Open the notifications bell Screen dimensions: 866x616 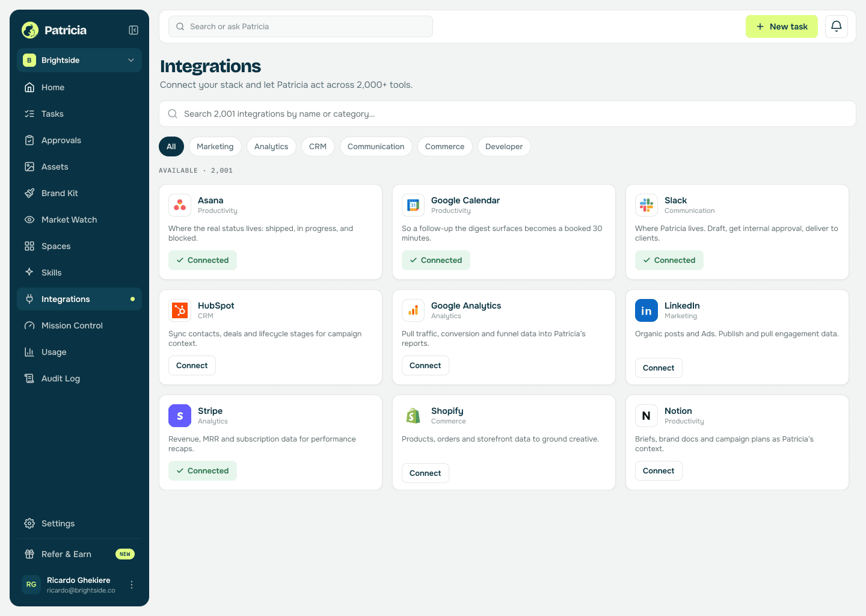[837, 26]
